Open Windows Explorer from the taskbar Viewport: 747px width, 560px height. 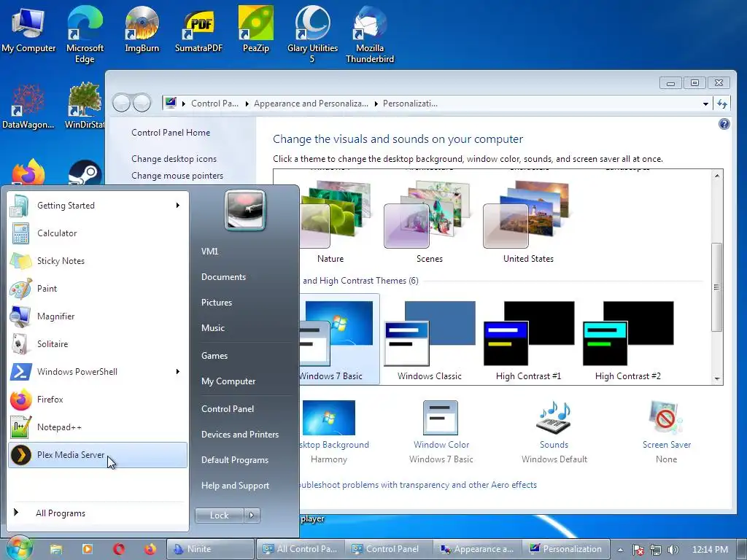pyautogui.click(x=56, y=549)
